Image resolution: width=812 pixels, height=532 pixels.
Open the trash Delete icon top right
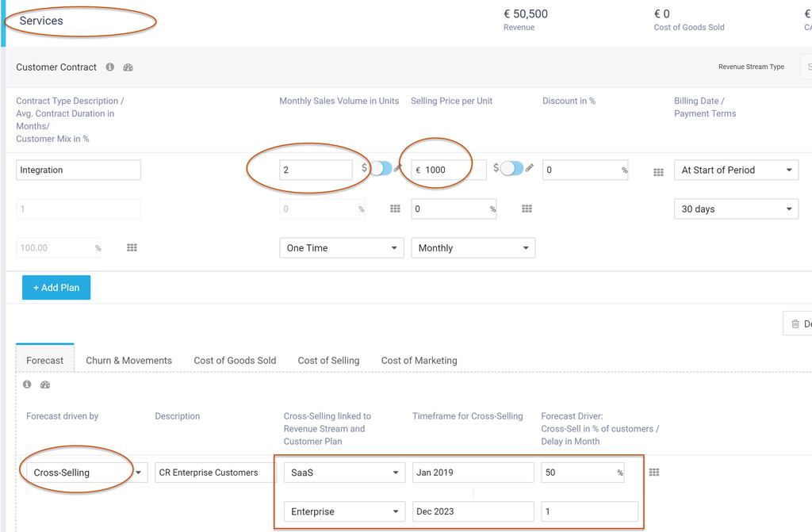click(x=795, y=323)
